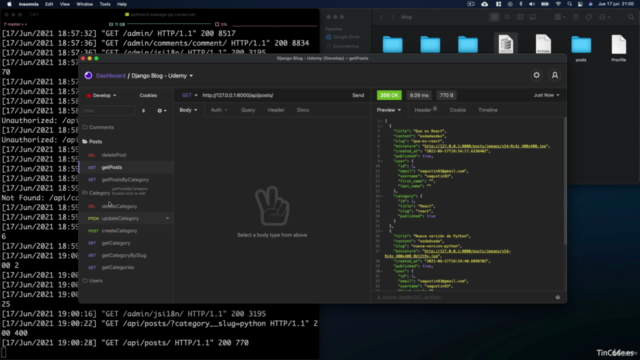Open the Preview mode dropdown
The image size is (640, 360).
[389, 110]
